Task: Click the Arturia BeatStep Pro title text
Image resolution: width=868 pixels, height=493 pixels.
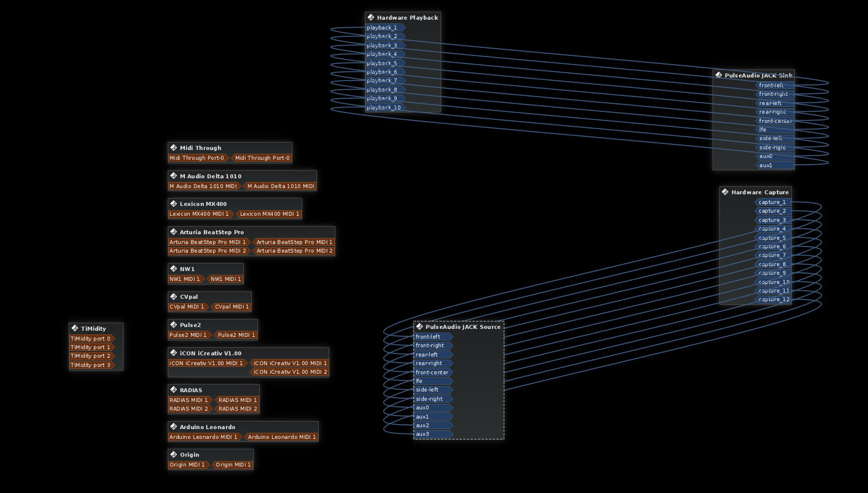Action: tap(211, 232)
